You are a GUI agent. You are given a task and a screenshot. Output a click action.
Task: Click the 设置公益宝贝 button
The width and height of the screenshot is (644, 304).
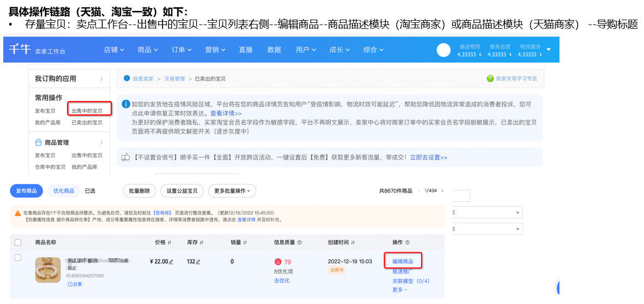click(182, 191)
